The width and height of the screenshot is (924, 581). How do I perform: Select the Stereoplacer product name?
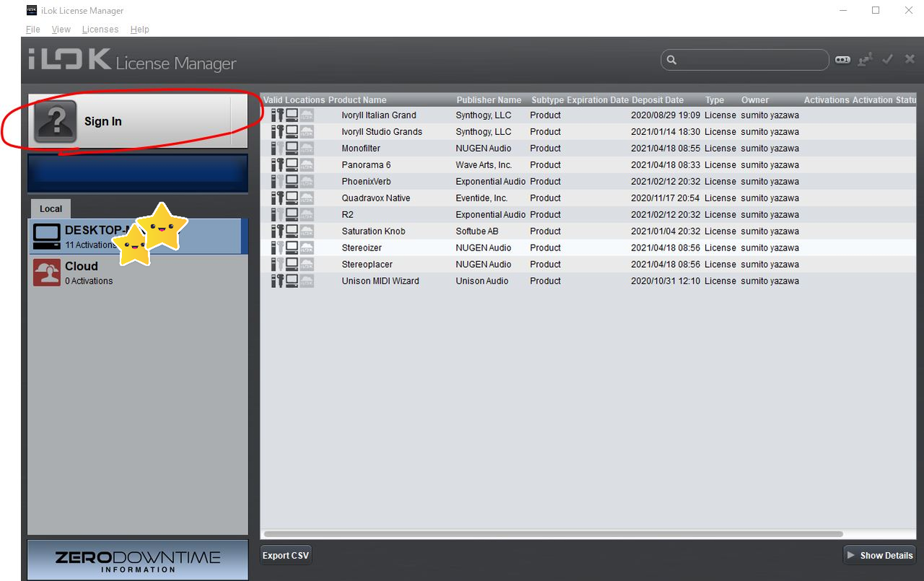367,264
